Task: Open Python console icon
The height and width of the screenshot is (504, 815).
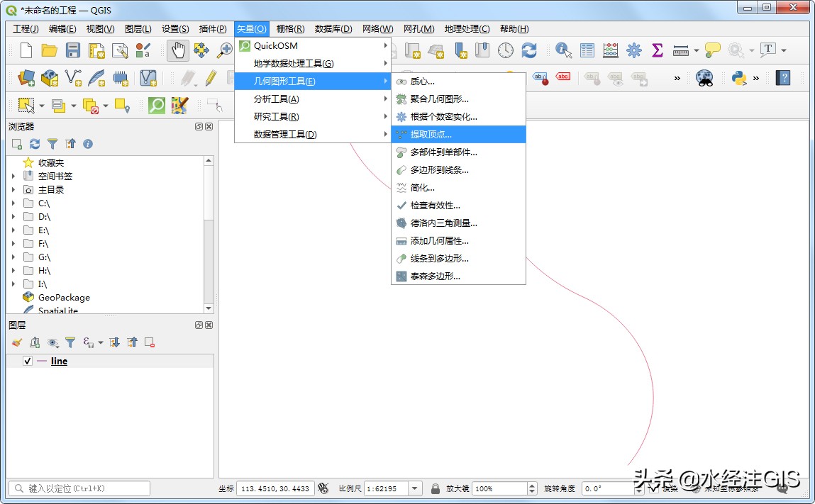Action: [x=738, y=78]
